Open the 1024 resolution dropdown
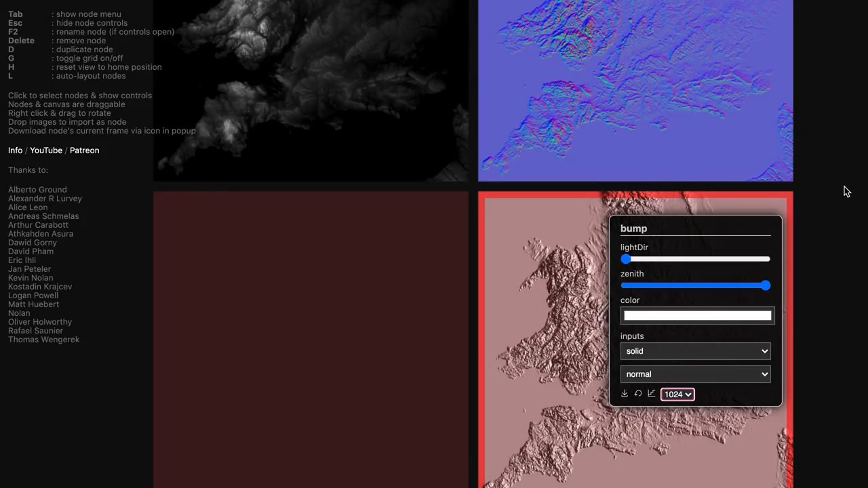Viewport: 868px width, 488px height. coord(677,394)
